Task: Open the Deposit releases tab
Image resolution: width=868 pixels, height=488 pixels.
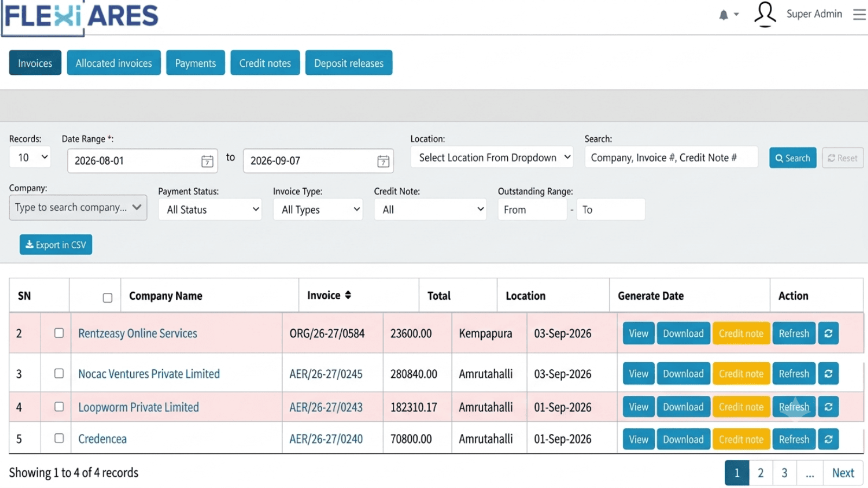Action: tap(349, 63)
